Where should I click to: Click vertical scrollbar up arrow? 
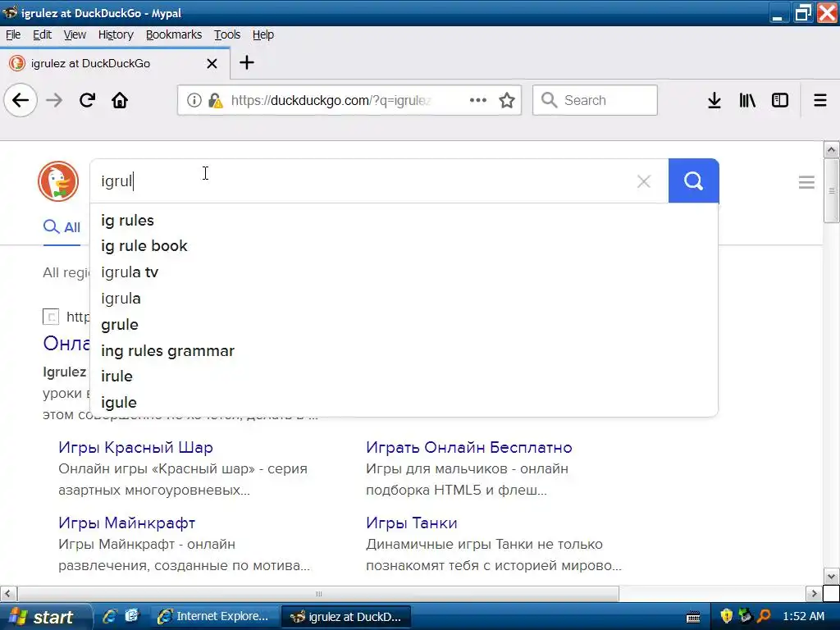tap(832, 149)
